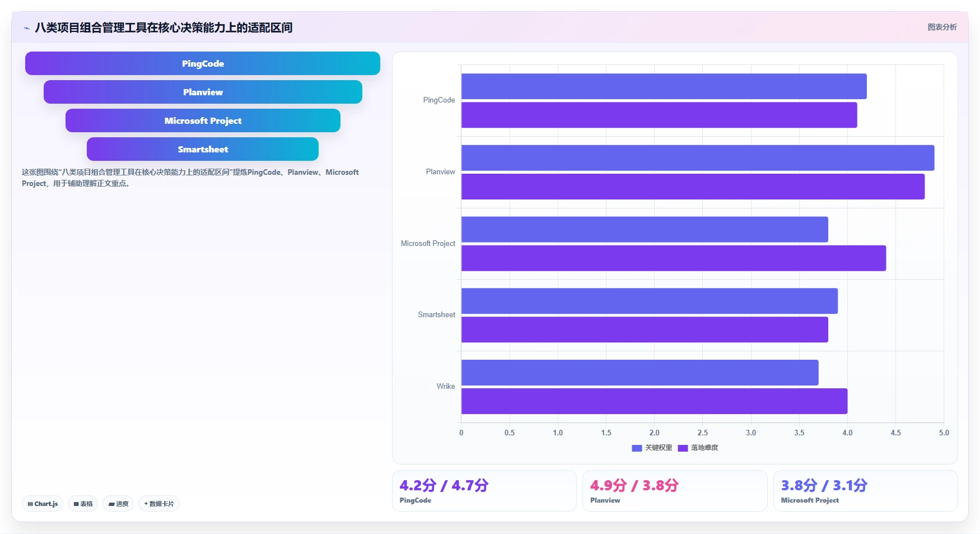Click the 2.5 tick on the x-axis
This screenshot has width=980, height=534.
coord(703,433)
